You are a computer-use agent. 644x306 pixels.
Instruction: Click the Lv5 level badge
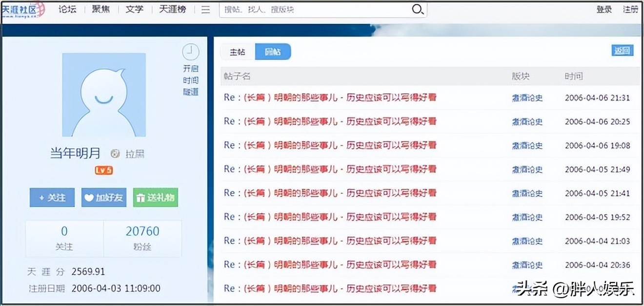point(104,170)
